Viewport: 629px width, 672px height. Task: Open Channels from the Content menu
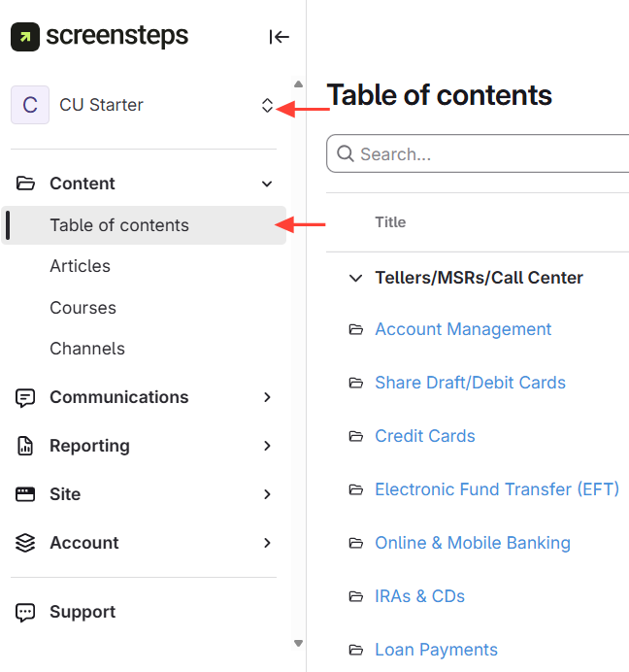click(x=87, y=349)
